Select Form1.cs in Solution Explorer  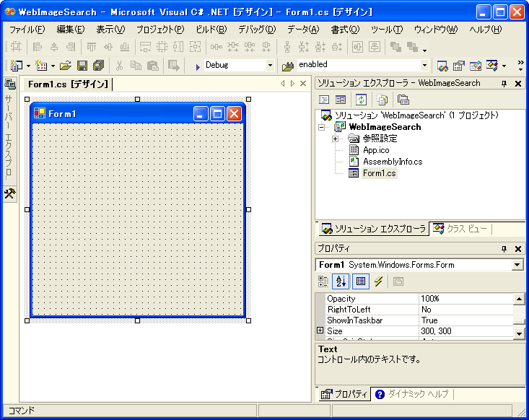(379, 173)
